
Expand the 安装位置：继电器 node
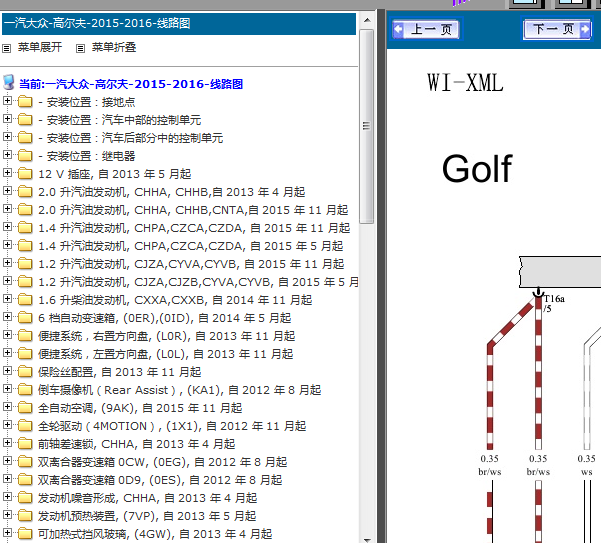[x=7, y=154]
